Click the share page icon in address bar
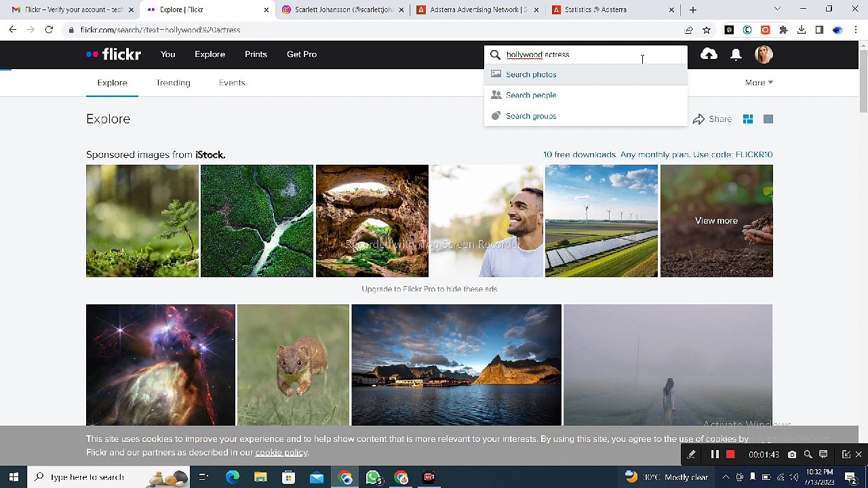868x488 pixels. click(x=689, y=30)
